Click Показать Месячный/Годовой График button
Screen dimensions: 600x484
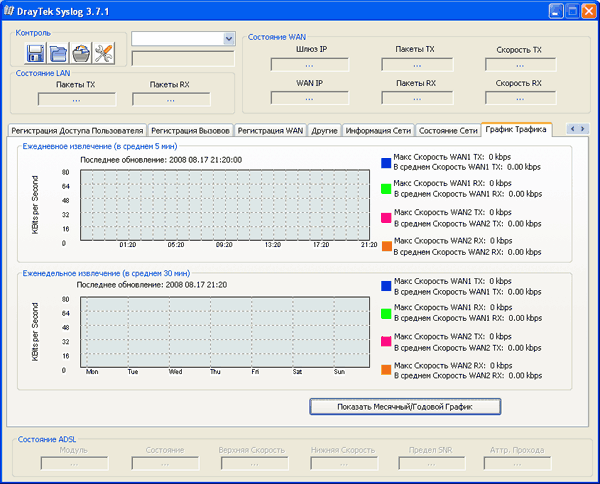click(405, 407)
